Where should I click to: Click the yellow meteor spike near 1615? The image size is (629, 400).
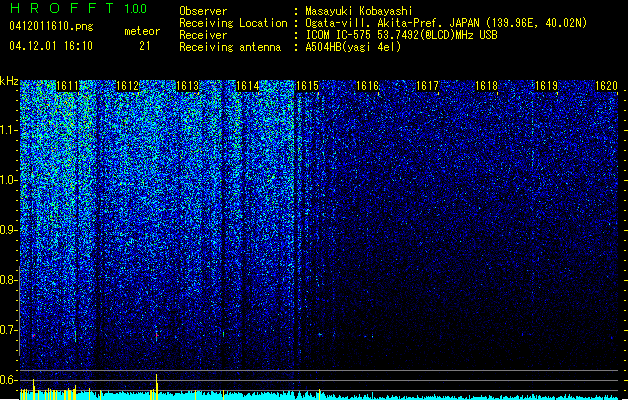coord(319,394)
